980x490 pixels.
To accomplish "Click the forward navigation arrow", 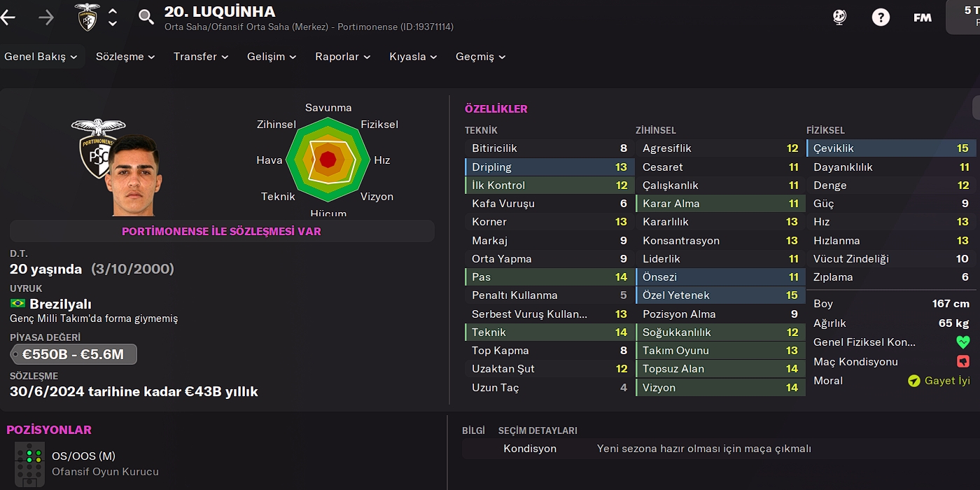I will [x=46, y=17].
